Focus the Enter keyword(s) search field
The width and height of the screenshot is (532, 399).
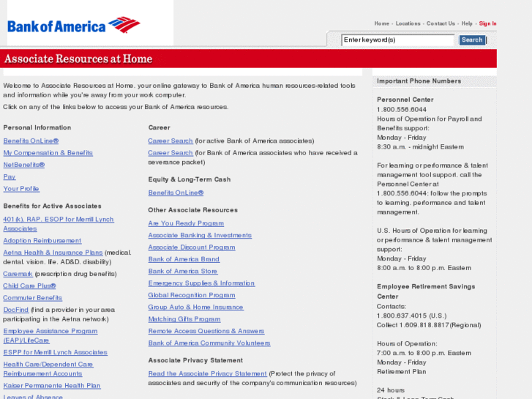(397, 40)
